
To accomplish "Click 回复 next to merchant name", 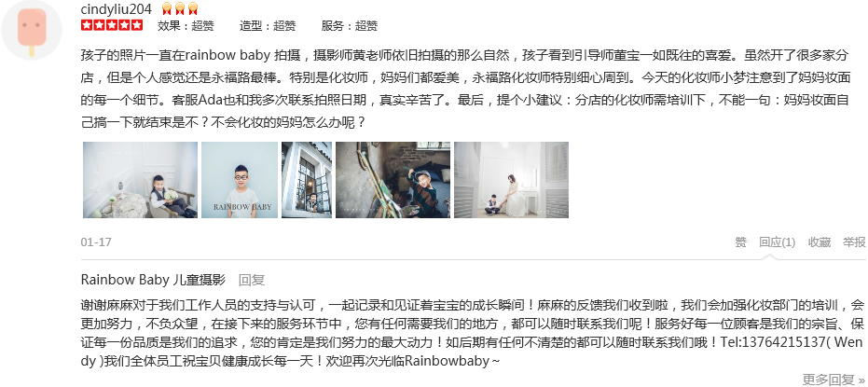I will click(x=252, y=280).
